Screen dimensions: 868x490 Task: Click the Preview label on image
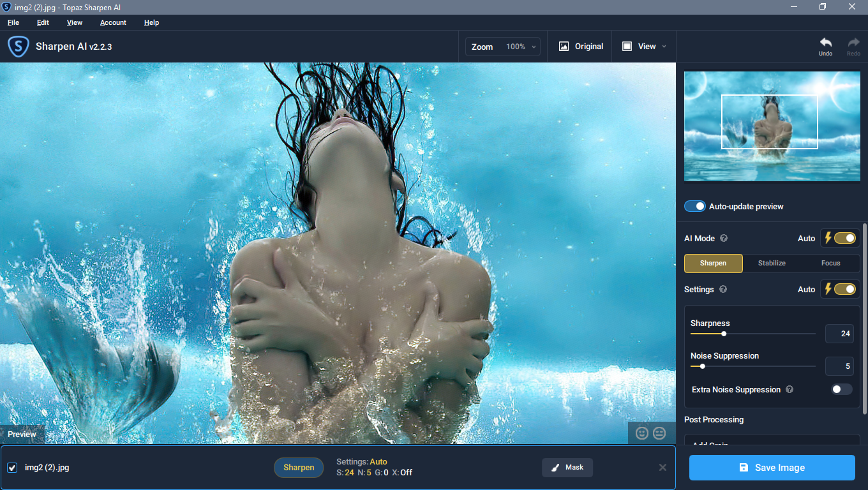pyautogui.click(x=22, y=434)
